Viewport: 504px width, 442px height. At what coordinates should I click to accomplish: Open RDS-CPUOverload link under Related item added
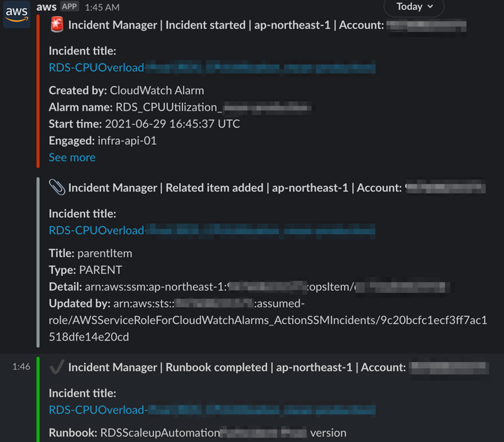pyautogui.click(x=97, y=230)
